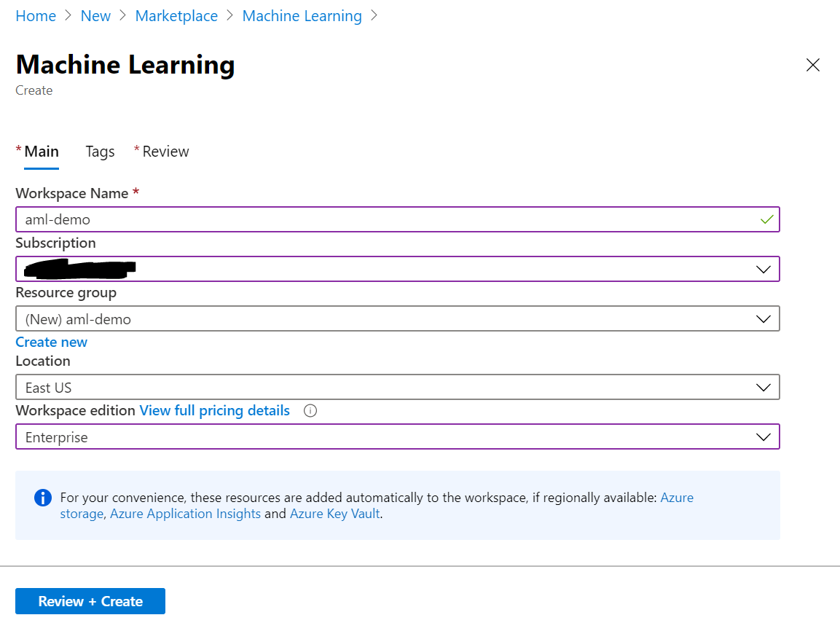This screenshot has width=840, height=623.
Task: Click the Create new resource group link
Action: (x=52, y=342)
